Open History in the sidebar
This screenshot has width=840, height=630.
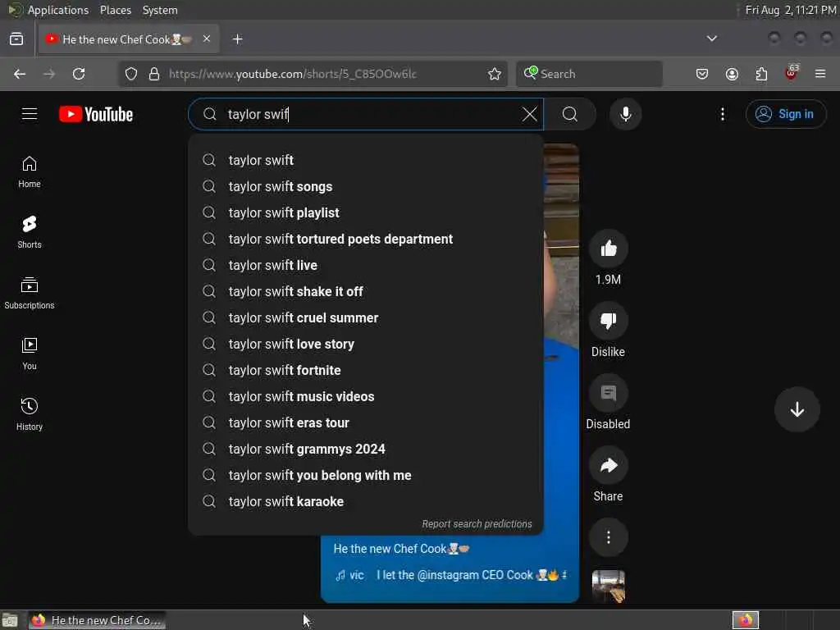point(30,414)
